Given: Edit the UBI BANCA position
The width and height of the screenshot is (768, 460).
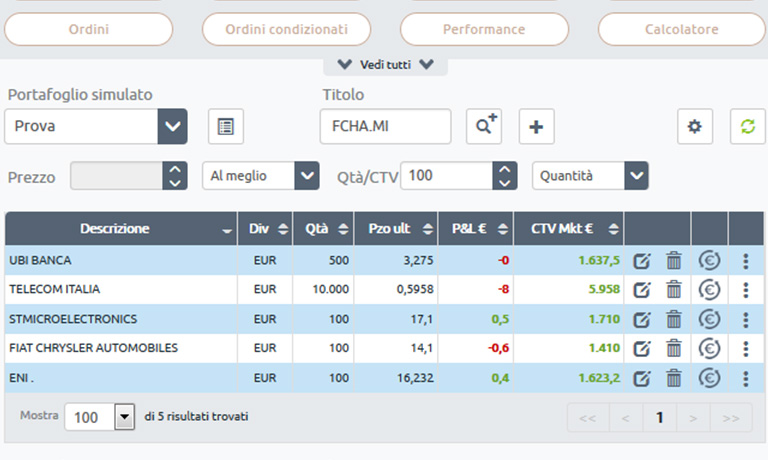Looking at the screenshot, I should pyautogui.click(x=642, y=261).
